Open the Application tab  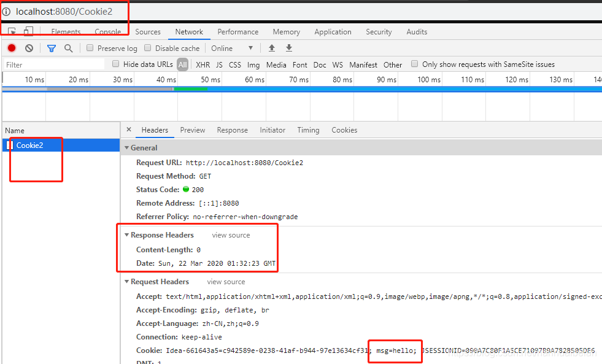point(333,32)
